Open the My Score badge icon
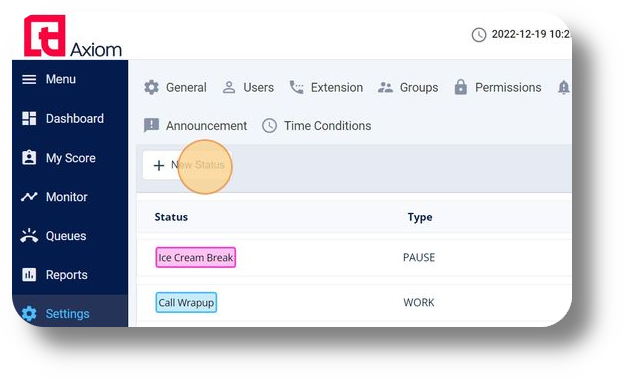The width and height of the screenshot is (624, 379). 29,158
